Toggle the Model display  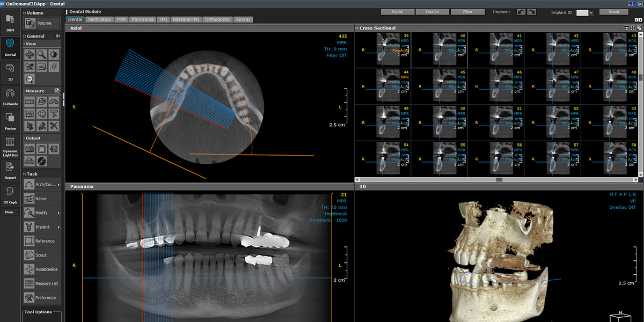pos(398,12)
